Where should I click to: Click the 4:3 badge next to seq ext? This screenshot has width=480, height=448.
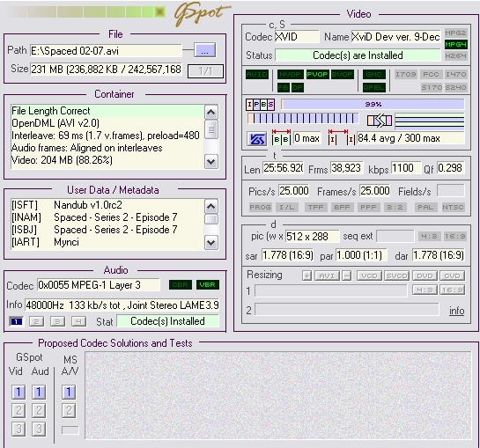click(429, 236)
